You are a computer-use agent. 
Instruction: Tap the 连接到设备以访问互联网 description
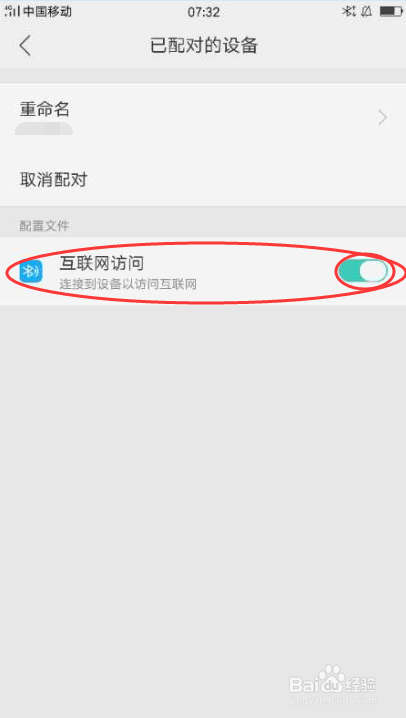[x=128, y=284]
